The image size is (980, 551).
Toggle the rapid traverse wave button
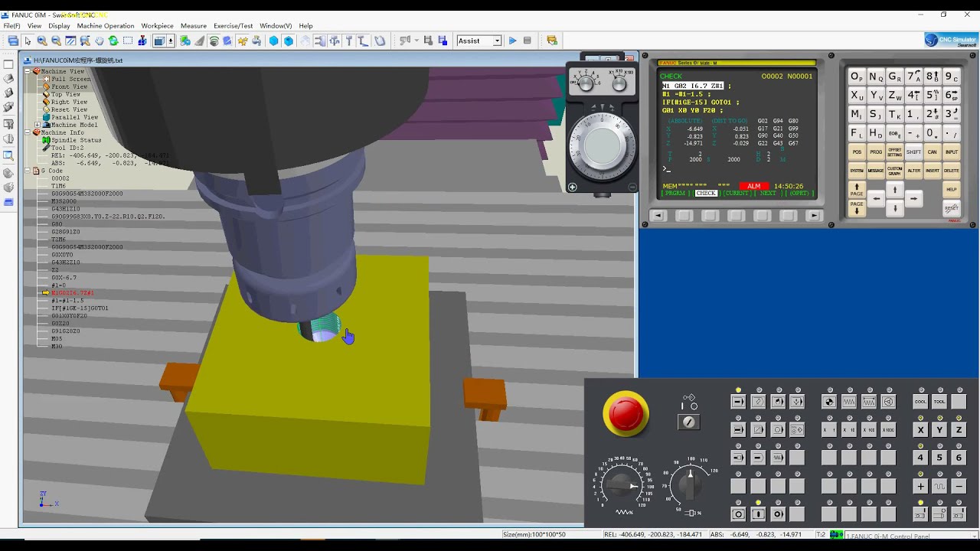click(x=939, y=486)
